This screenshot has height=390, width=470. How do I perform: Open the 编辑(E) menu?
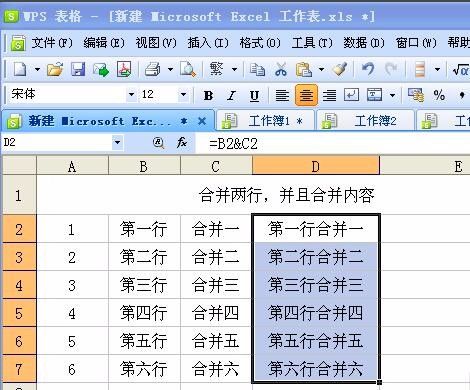click(104, 43)
